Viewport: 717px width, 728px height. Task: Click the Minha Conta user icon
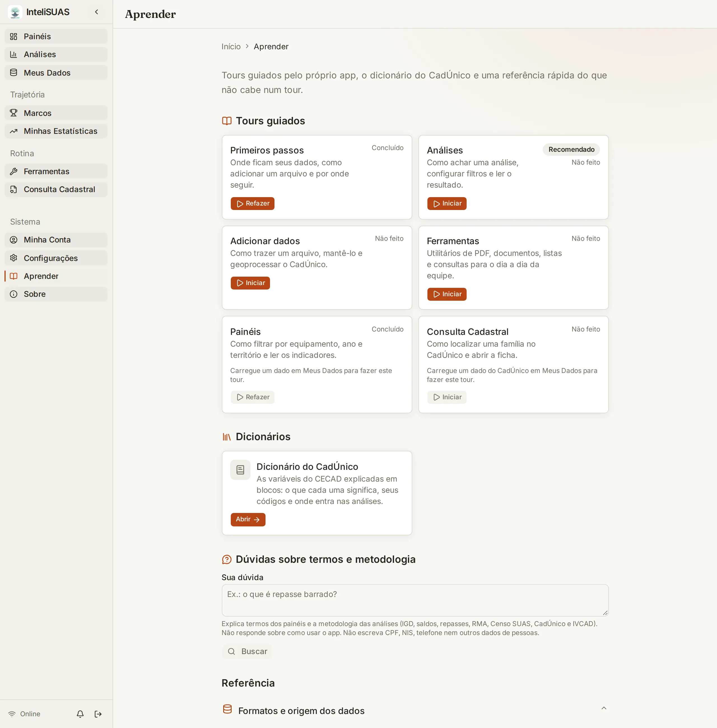13,240
